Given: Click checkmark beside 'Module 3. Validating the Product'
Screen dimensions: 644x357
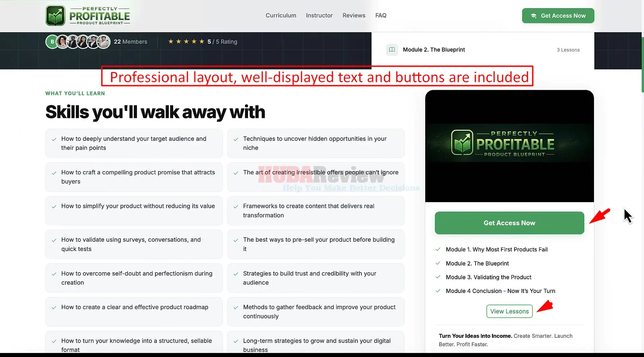Looking at the screenshot, I should (438, 277).
